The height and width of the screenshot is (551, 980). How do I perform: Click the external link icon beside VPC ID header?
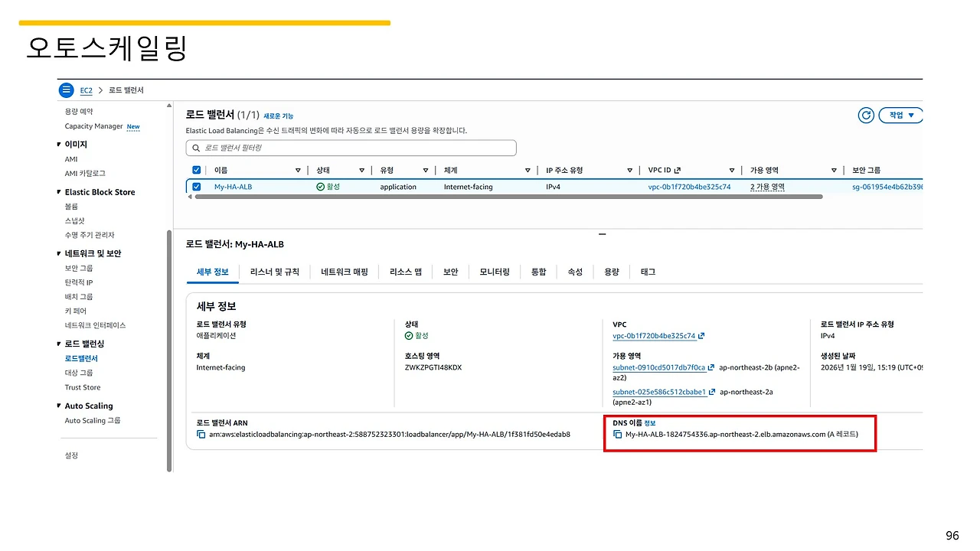(677, 170)
